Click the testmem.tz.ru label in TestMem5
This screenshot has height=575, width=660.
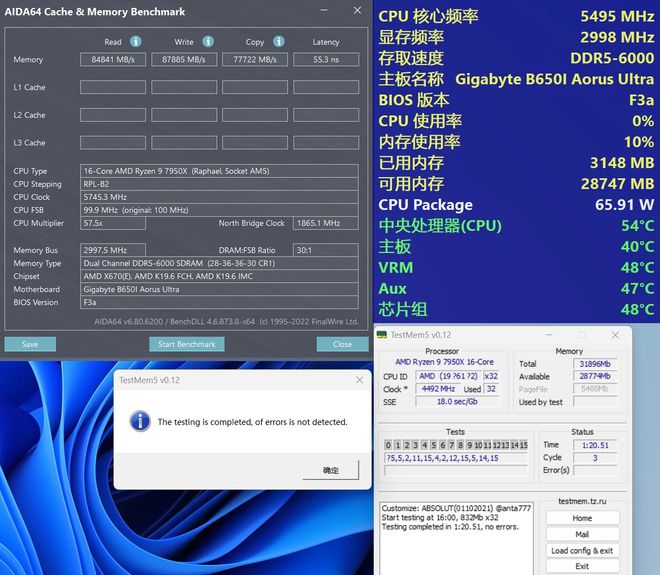pos(582,501)
